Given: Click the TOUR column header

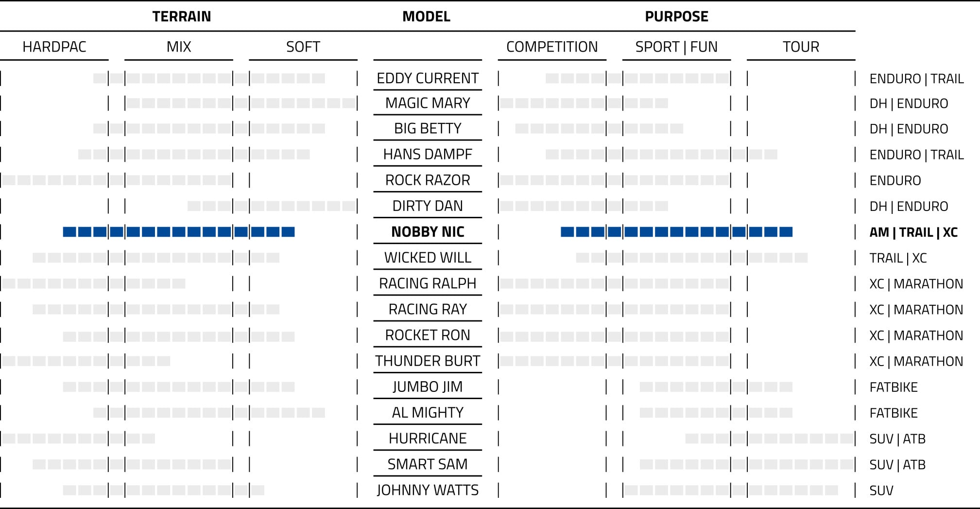Looking at the screenshot, I should (801, 47).
